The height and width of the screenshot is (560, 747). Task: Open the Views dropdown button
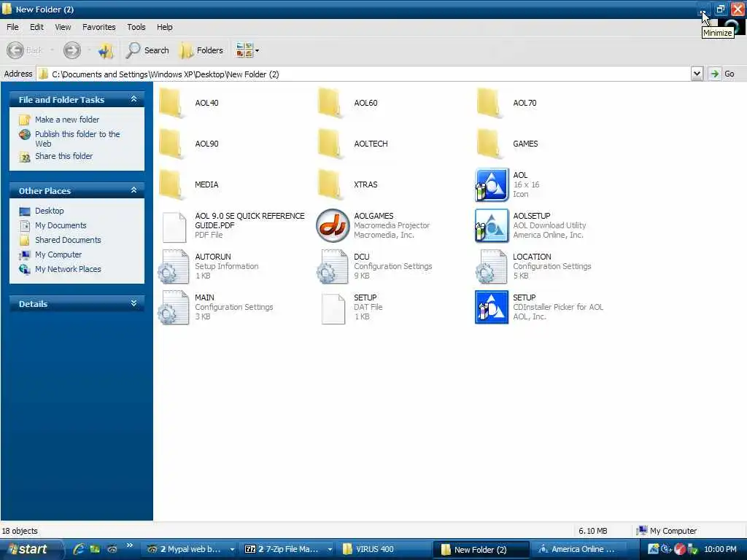247,50
